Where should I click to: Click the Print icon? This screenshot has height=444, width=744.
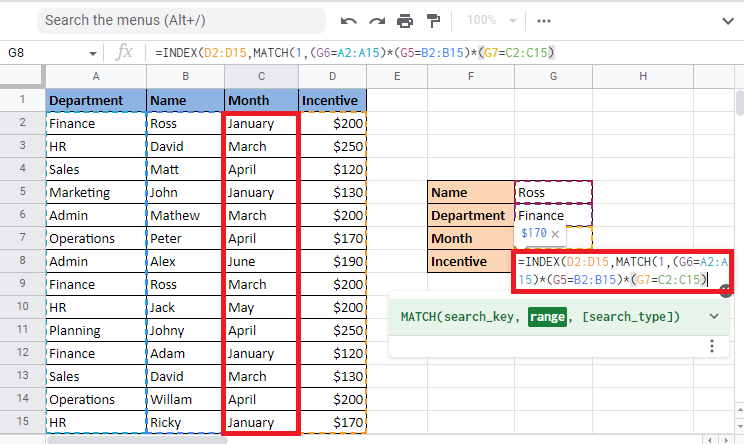point(405,20)
